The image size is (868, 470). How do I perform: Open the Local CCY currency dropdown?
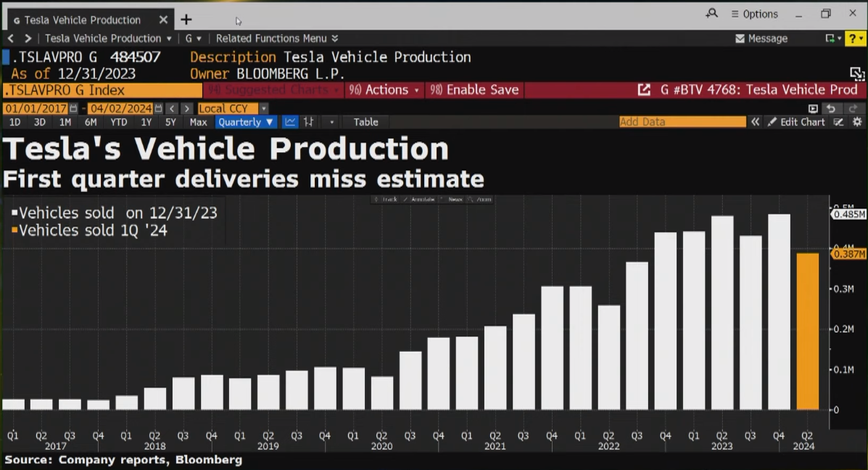coord(233,109)
